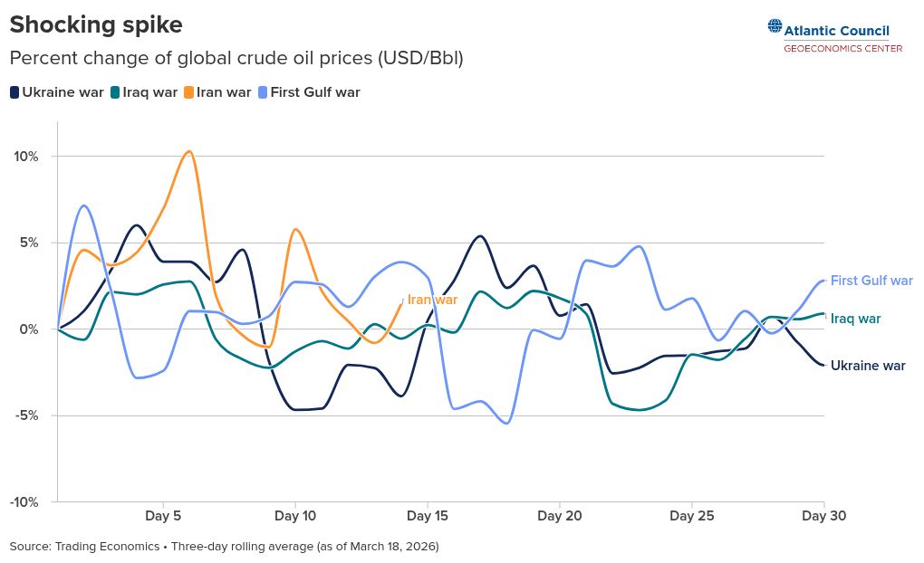Select the Day 15 axis label
The image size is (924, 563).
point(428,516)
